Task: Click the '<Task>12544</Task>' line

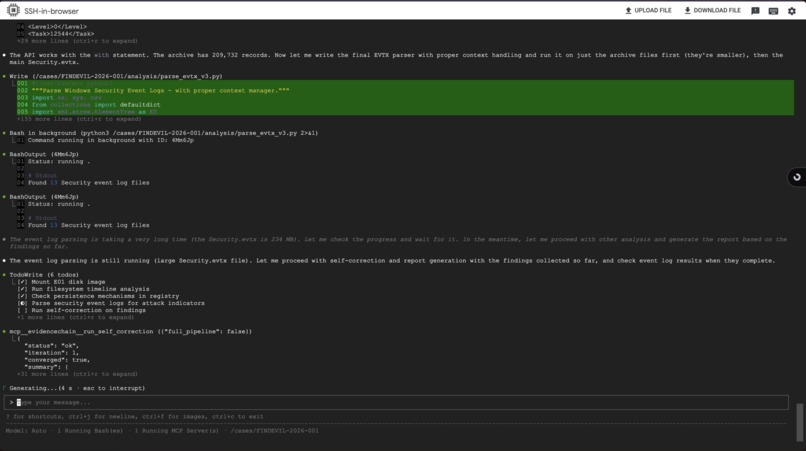Action: point(61,33)
